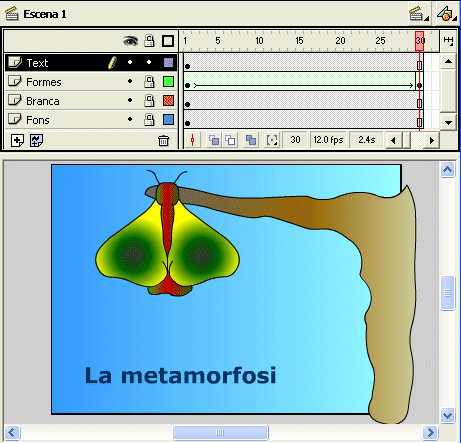This screenshot has height=443, width=461.
Task: Click the Delete Layer trash icon
Action: pos(163,141)
